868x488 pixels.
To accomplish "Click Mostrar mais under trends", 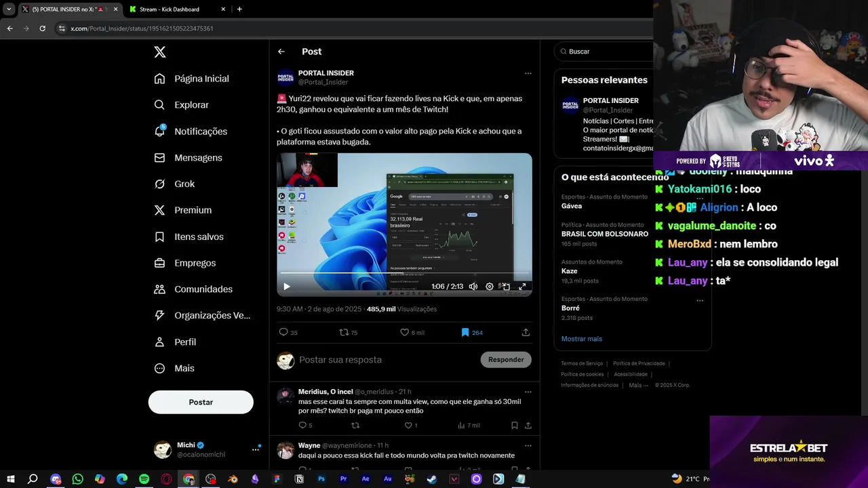I will (x=581, y=339).
